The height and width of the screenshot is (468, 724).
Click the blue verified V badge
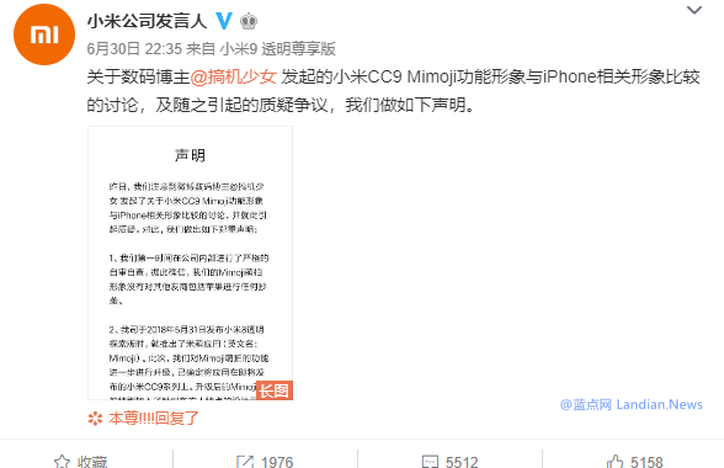click(224, 21)
